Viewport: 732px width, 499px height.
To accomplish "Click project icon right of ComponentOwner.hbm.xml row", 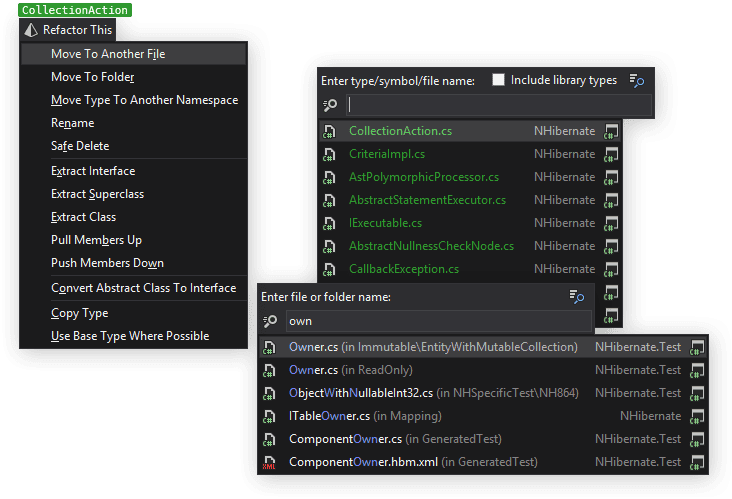I will click(697, 463).
